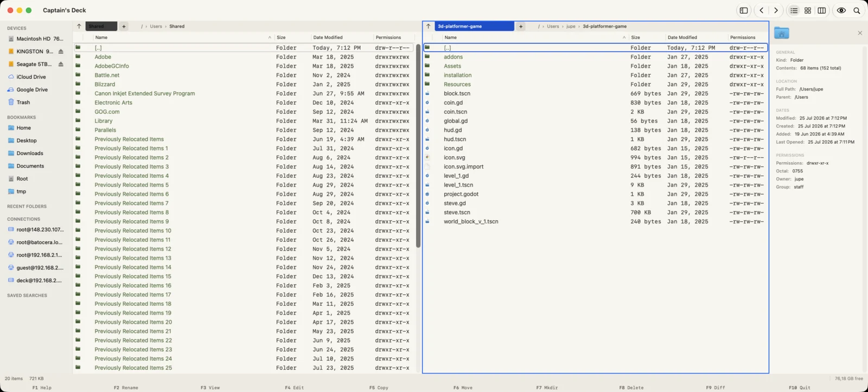Image resolution: width=868 pixels, height=392 pixels.
Task: Switch to column view layout
Action: coord(822,10)
